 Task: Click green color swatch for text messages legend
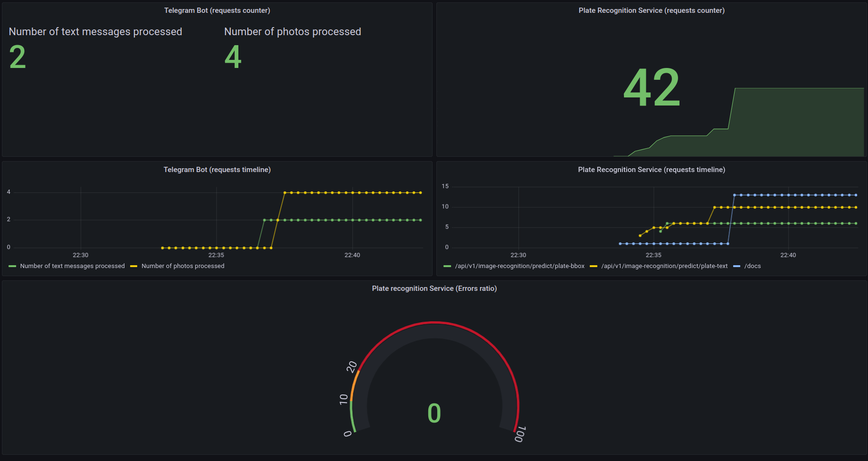pos(12,266)
